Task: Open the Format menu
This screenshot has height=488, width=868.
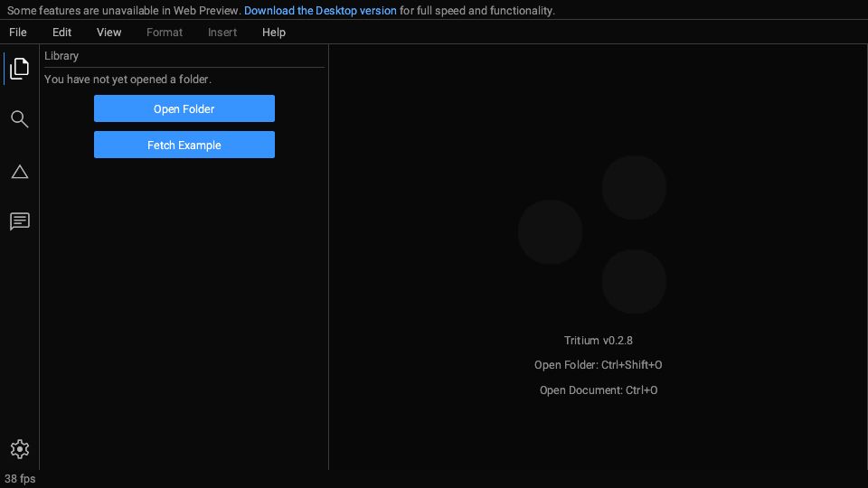Action: pos(165,33)
